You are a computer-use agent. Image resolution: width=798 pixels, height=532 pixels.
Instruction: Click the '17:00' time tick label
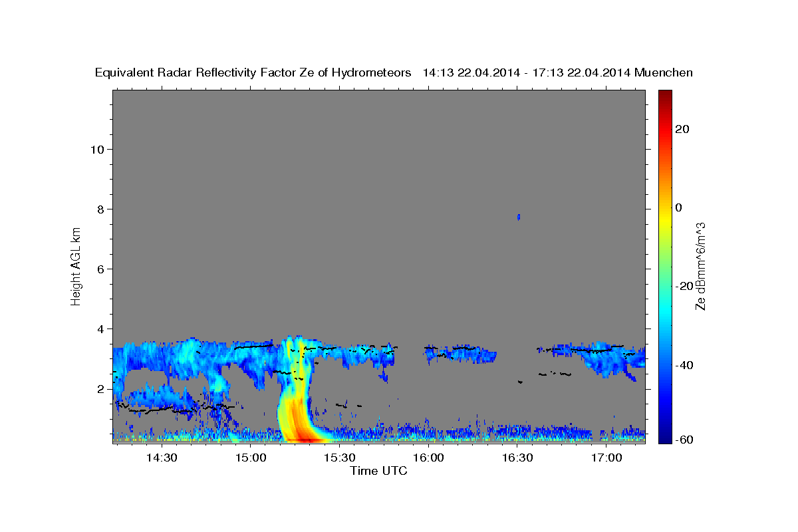click(x=606, y=458)
